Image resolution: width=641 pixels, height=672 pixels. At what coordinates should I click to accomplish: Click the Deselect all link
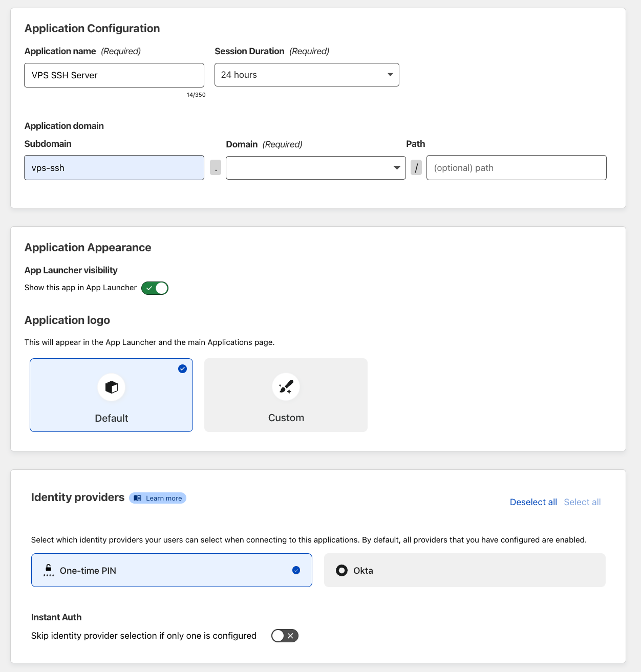pyautogui.click(x=533, y=502)
